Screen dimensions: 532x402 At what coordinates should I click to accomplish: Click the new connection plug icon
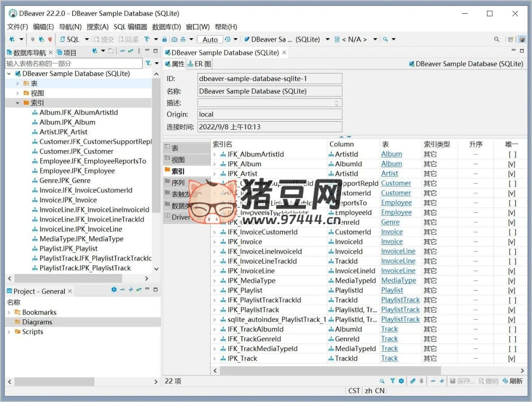pos(12,39)
